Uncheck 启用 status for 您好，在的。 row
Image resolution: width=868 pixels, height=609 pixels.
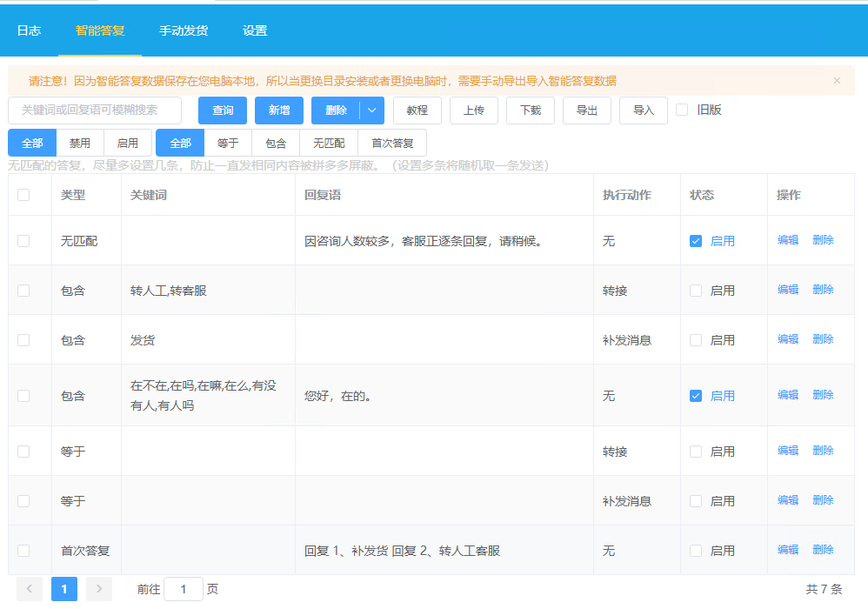click(x=696, y=396)
